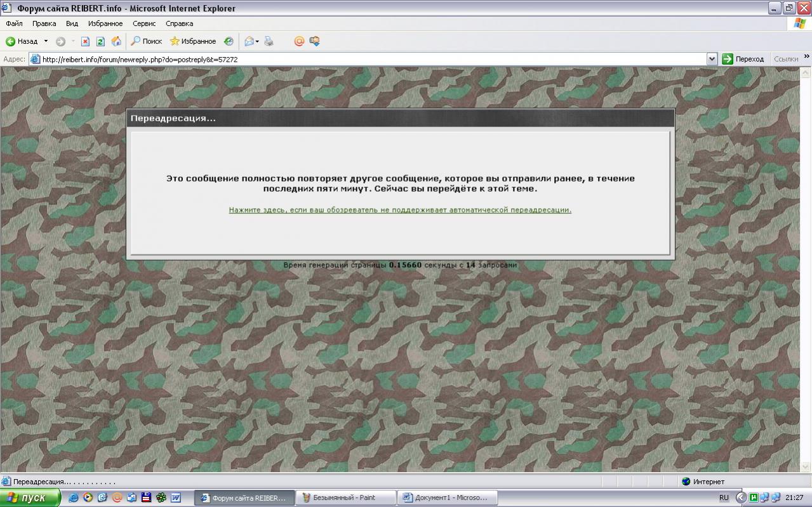This screenshot has height=507, width=812.
Task: Open the Справка menu
Action: coord(179,23)
